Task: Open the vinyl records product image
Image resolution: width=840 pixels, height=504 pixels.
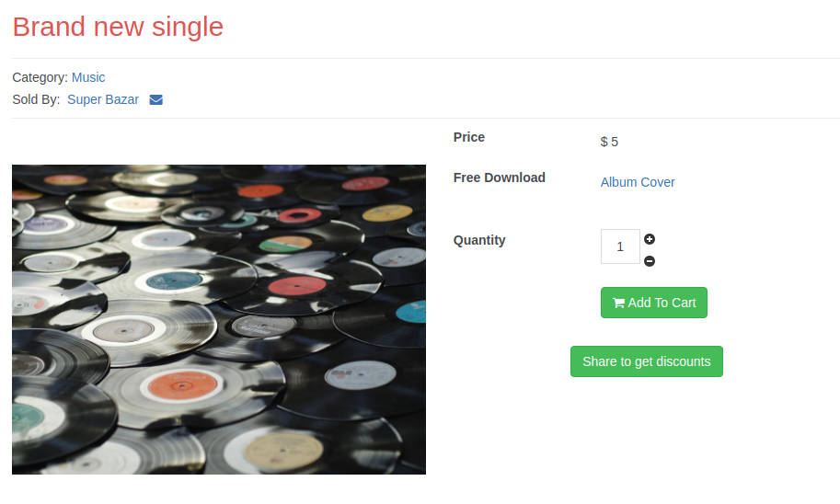Action: (219, 319)
